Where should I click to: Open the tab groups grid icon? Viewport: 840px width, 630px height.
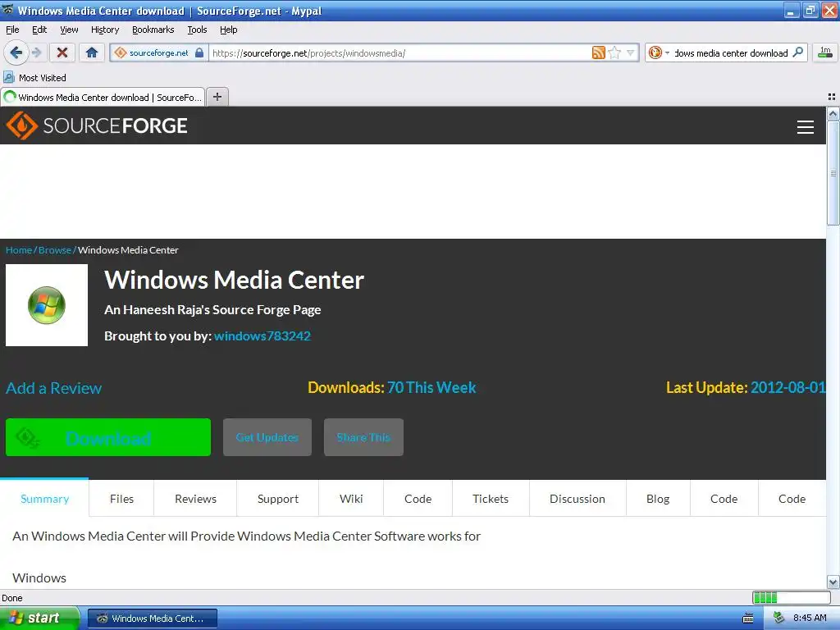pyautogui.click(x=832, y=97)
